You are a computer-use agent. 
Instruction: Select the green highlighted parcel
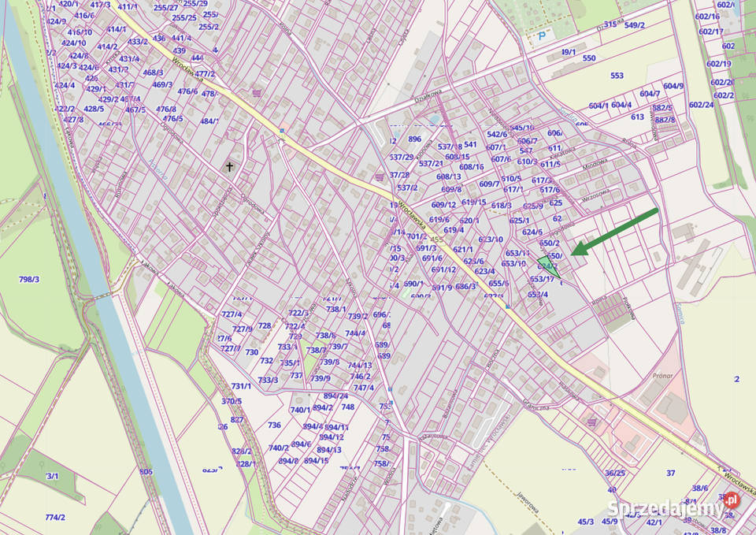(547, 265)
